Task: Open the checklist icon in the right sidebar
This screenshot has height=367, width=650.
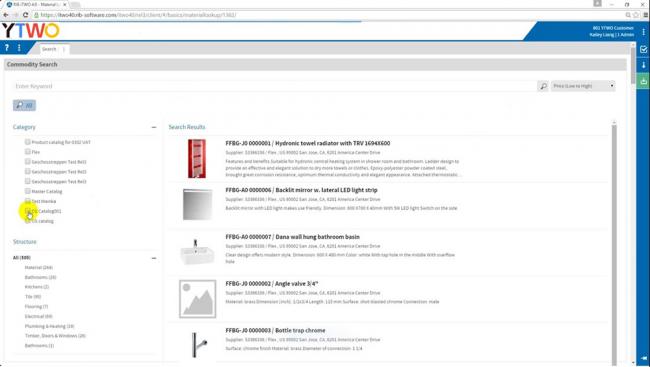Action: (643, 49)
